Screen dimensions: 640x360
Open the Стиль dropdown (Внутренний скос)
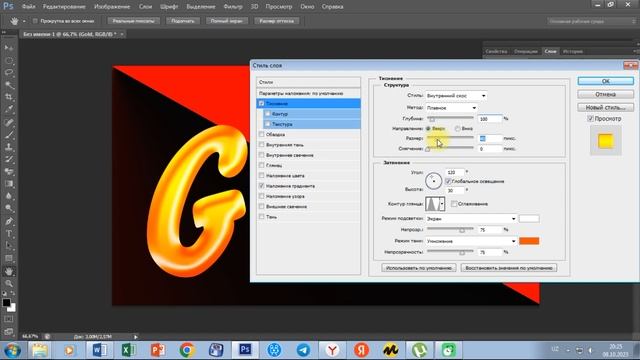456,96
